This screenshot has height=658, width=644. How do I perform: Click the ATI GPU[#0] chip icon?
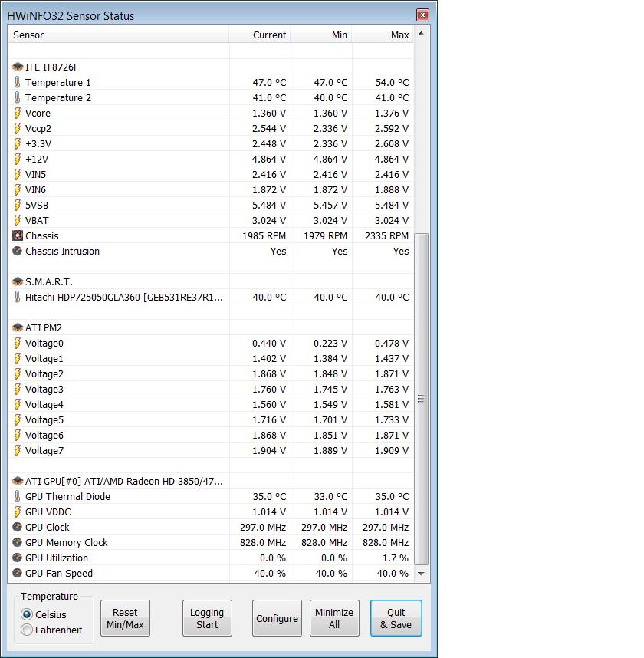pyautogui.click(x=17, y=481)
